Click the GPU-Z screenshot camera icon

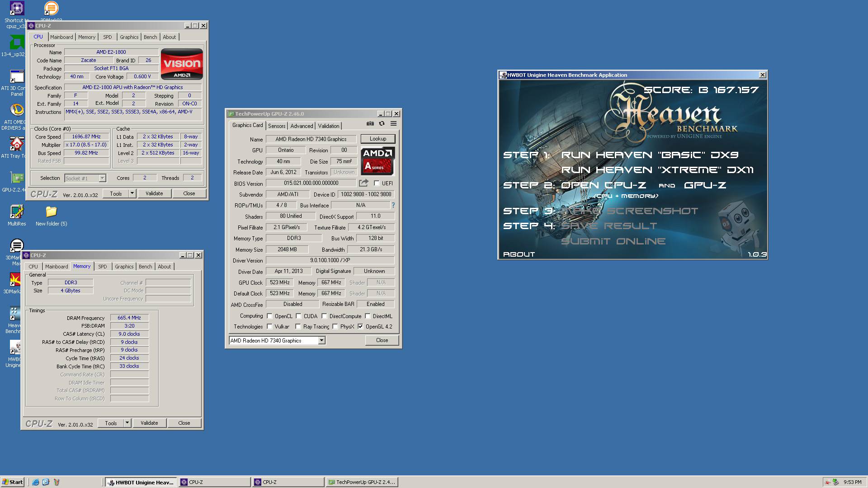(x=370, y=123)
